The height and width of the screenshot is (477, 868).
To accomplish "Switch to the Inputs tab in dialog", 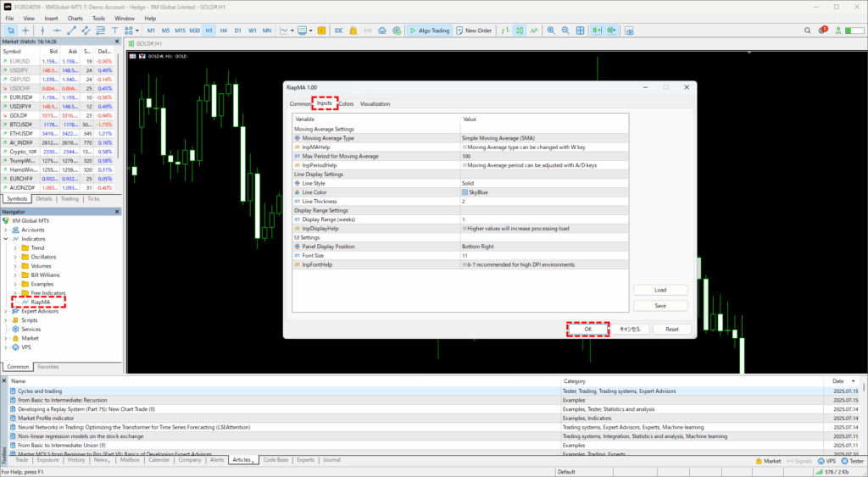I will [x=325, y=103].
